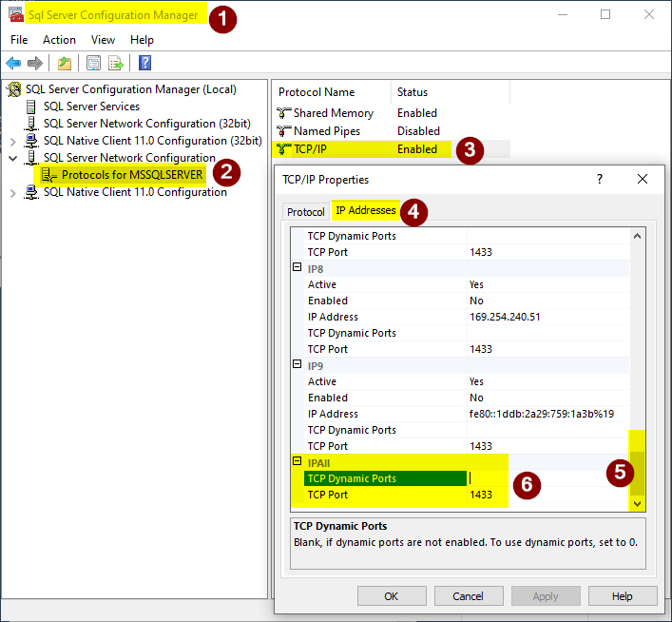672x622 pixels.
Task: Click the IP8 Active value Yes
Action: pos(476,284)
